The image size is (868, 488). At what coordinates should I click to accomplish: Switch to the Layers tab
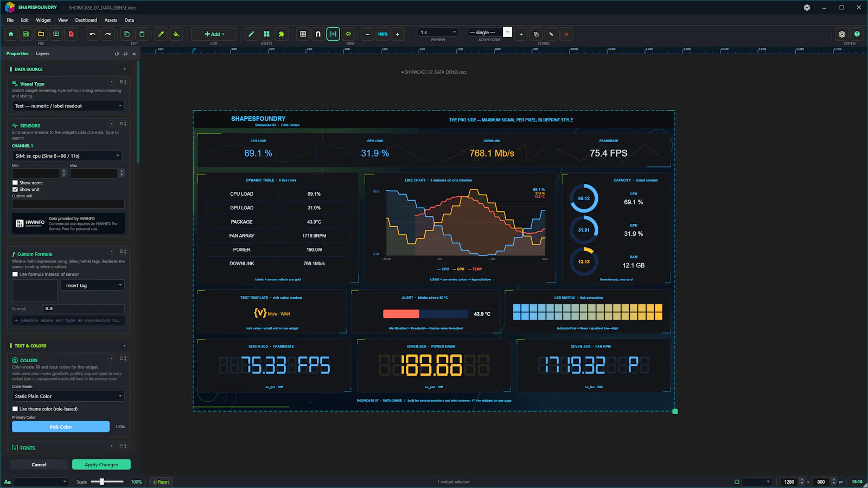pyautogui.click(x=42, y=54)
